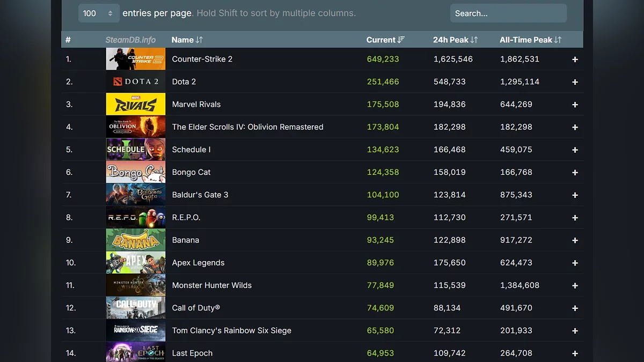Open the Counter-Strike 2 name link
This screenshot has width=644, height=362.
(x=202, y=59)
